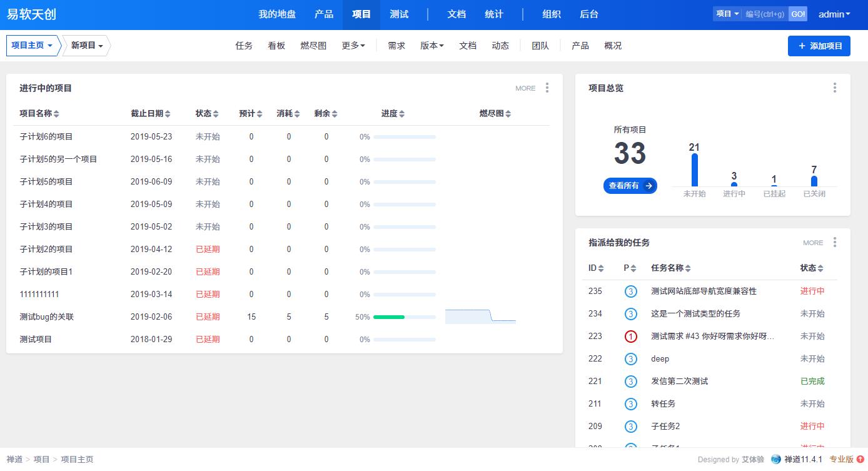The height and width of the screenshot is (471, 868).
Task: Sort task list by ID column
Action: (601, 268)
